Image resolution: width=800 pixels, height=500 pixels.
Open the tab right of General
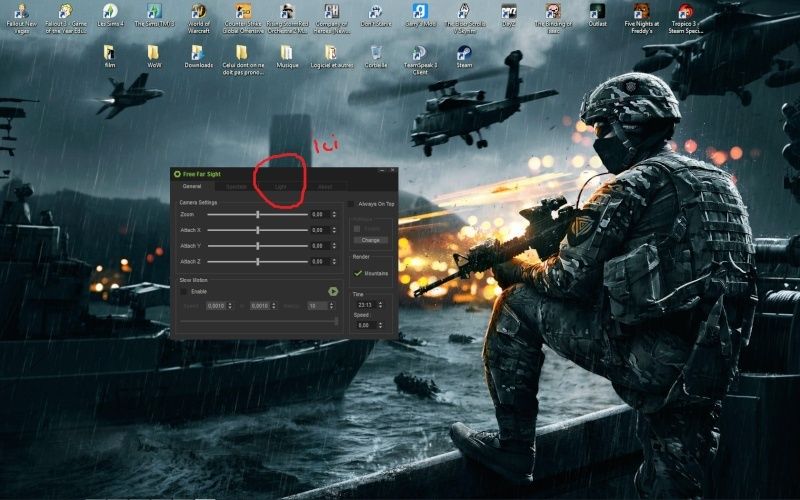point(236,187)
